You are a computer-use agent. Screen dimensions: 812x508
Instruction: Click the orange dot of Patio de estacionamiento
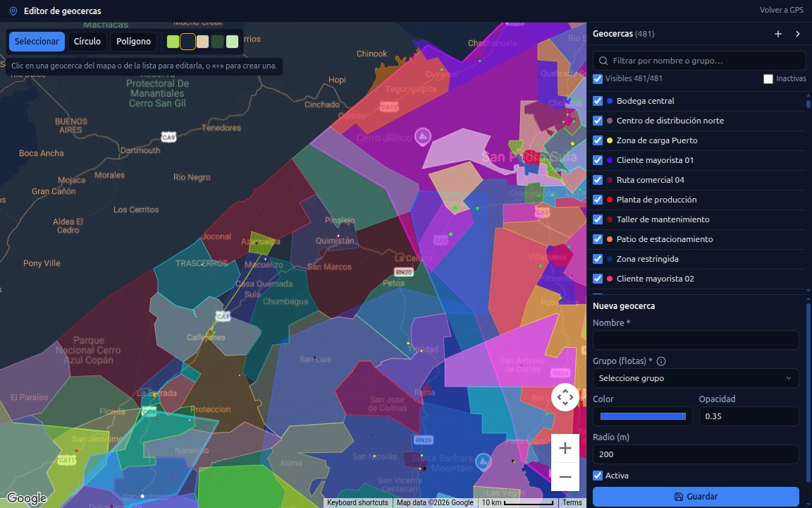point(610,239)
